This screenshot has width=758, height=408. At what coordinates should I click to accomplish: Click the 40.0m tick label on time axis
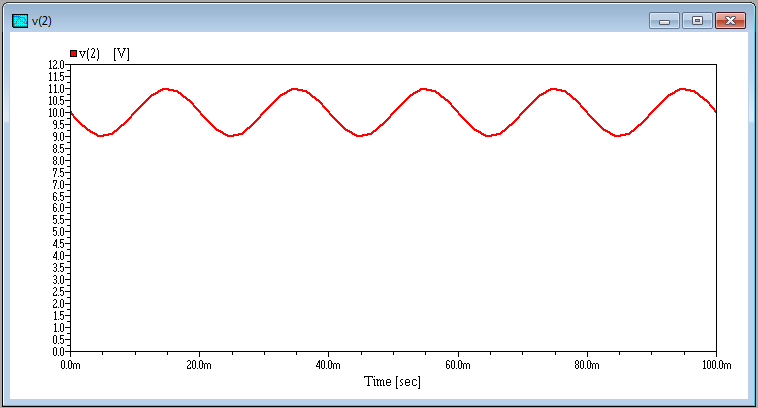(x=328, y=365)
